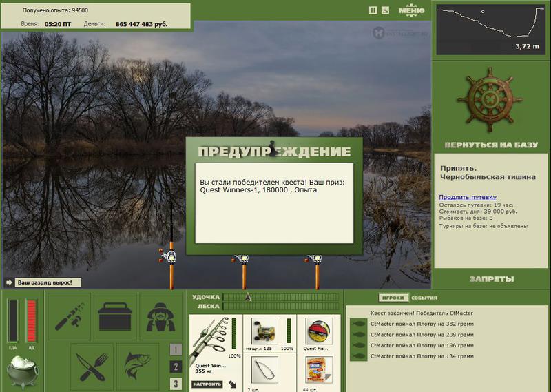Open the fisherman profile icon
This screenshot has width=551, height=392.
[x=160, y=316]
